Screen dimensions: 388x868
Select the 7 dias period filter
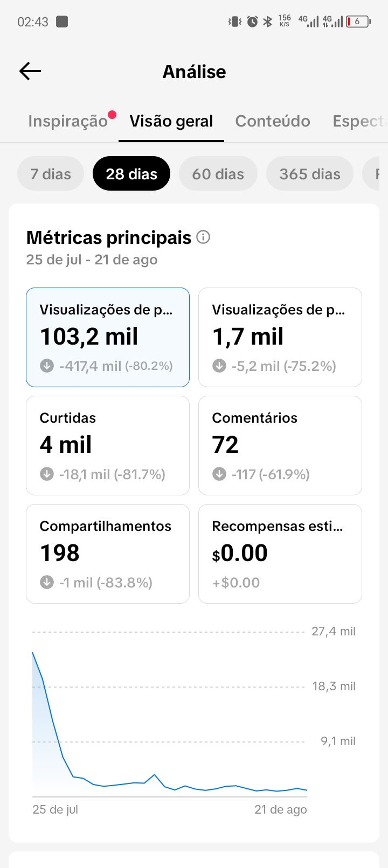51,173
